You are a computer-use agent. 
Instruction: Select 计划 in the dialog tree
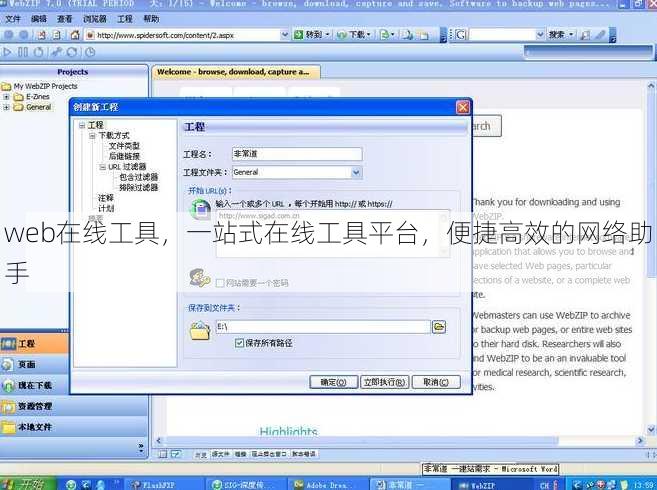point(106,208)
